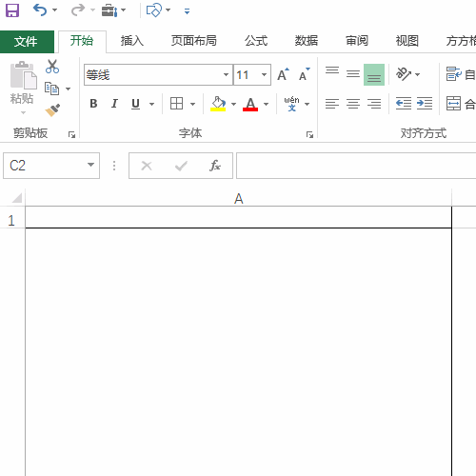Confirm entry with the checkmark button
476x476 pixels.
pyautogui.click(x=181, y=166)
